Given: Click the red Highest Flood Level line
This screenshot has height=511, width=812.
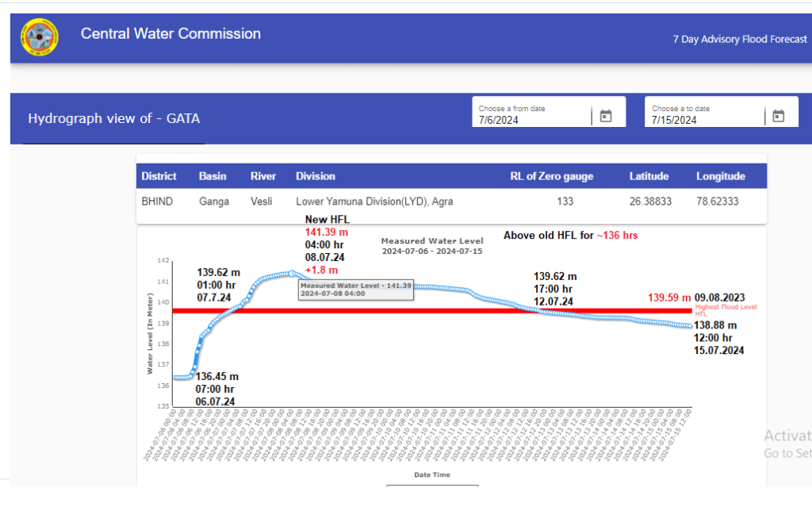Looking at the screenshot, I should coord(396,311).
